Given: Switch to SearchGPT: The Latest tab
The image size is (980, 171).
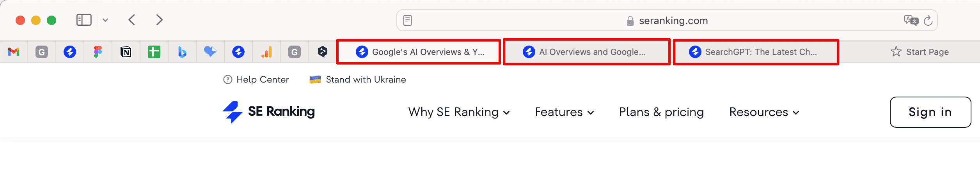Looking at the screenshot, I should tap(756, 52).
